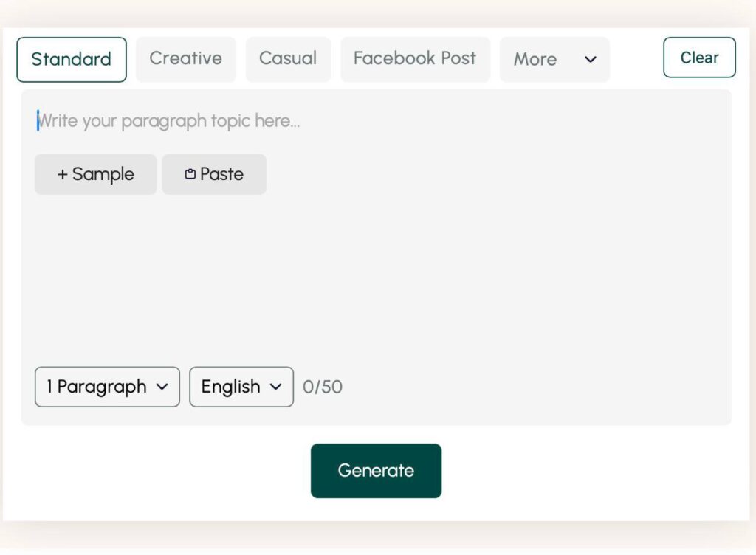This screenshot has width=756, height=555.
Task: Open the More styles dropdown
Action: 536,60
